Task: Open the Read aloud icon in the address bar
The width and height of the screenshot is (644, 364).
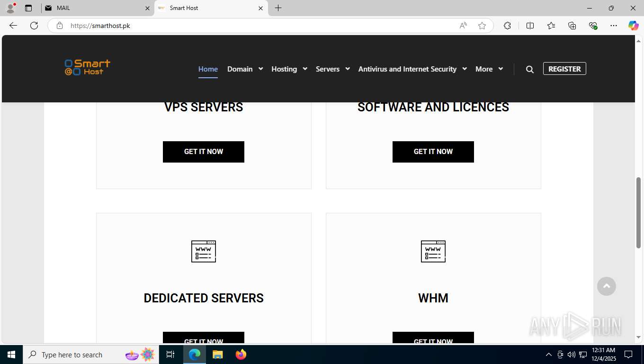Action: [463, 26]
